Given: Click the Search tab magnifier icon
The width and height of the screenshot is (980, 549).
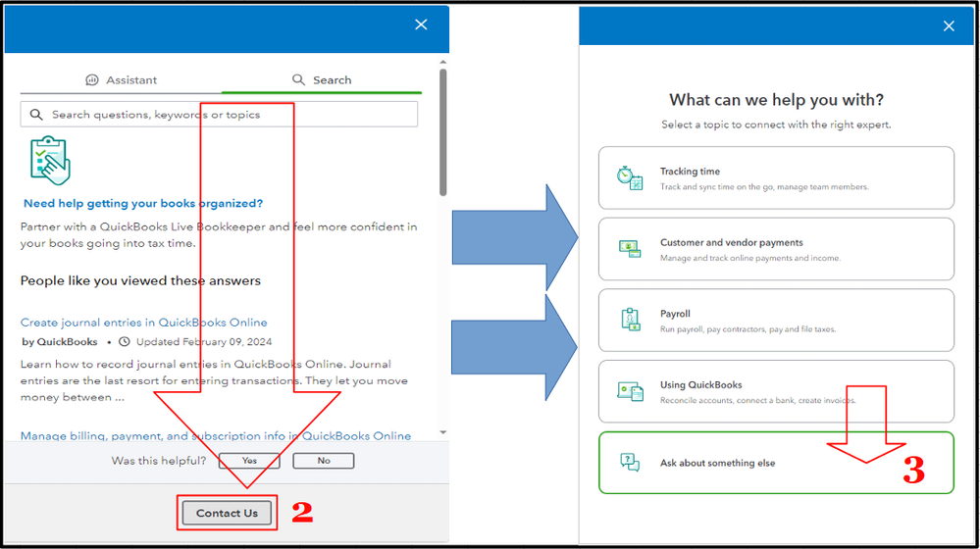Looking at the screenshot, I should pos(299,80).
